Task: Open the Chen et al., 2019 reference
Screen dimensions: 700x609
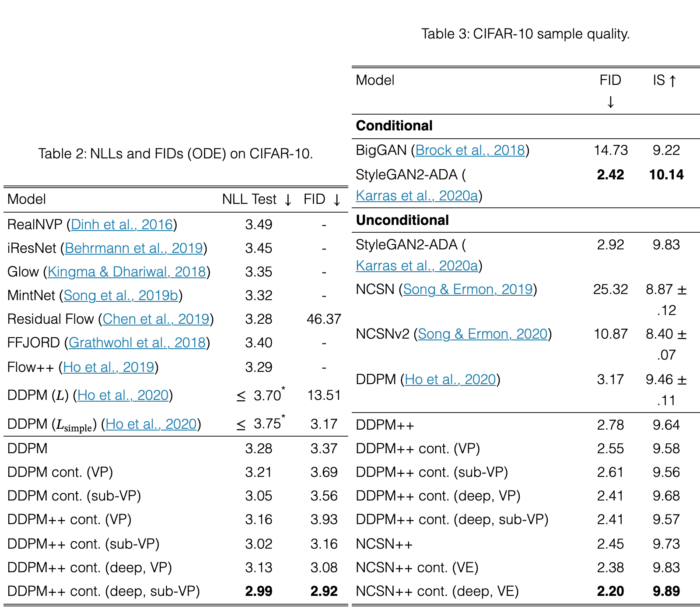Action: pos(156,319)
